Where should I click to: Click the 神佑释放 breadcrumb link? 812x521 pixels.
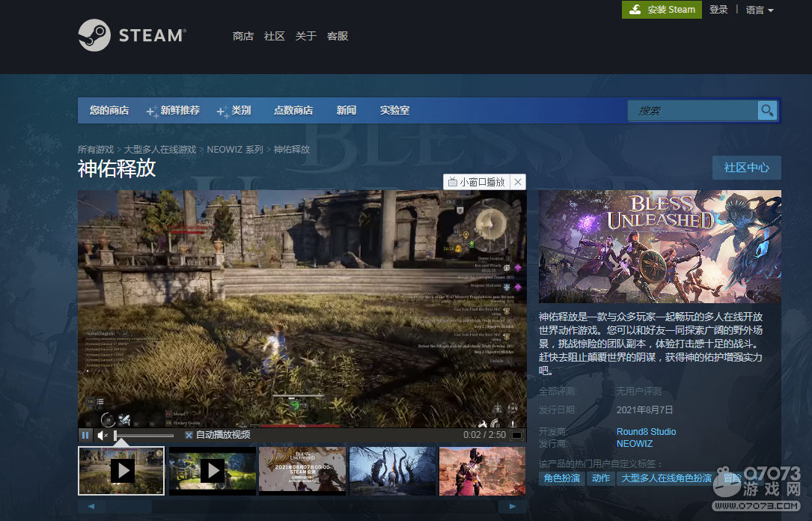(292, 149)
